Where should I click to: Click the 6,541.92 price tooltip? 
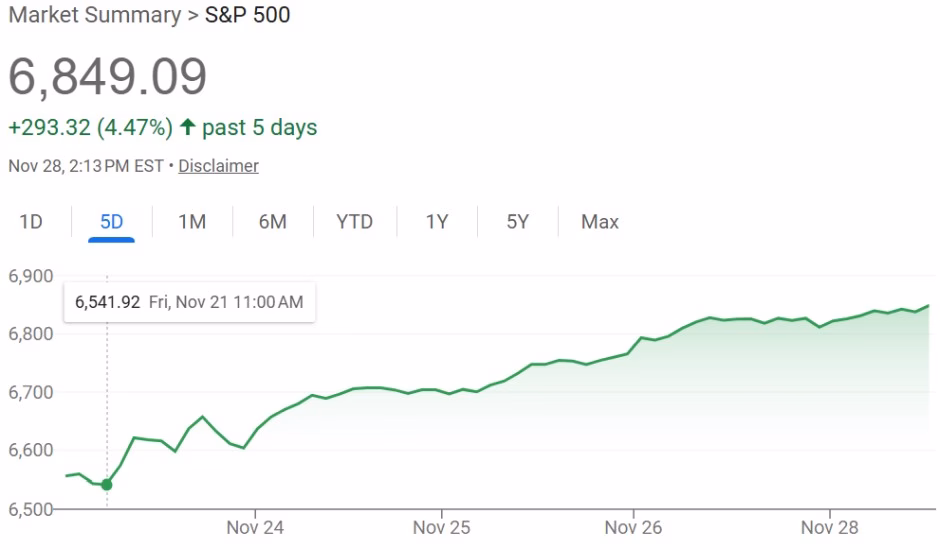tap(189, 301)
